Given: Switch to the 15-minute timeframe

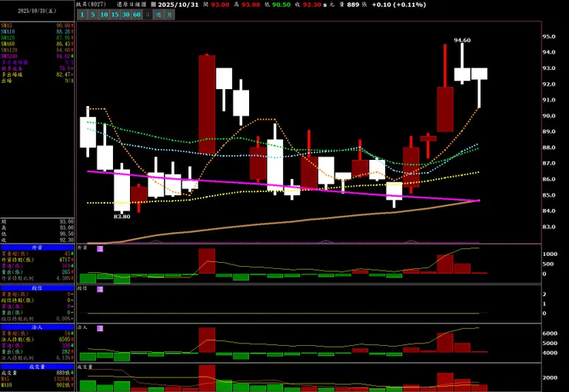Looking at the screenshot, I should tap(115, 15).
